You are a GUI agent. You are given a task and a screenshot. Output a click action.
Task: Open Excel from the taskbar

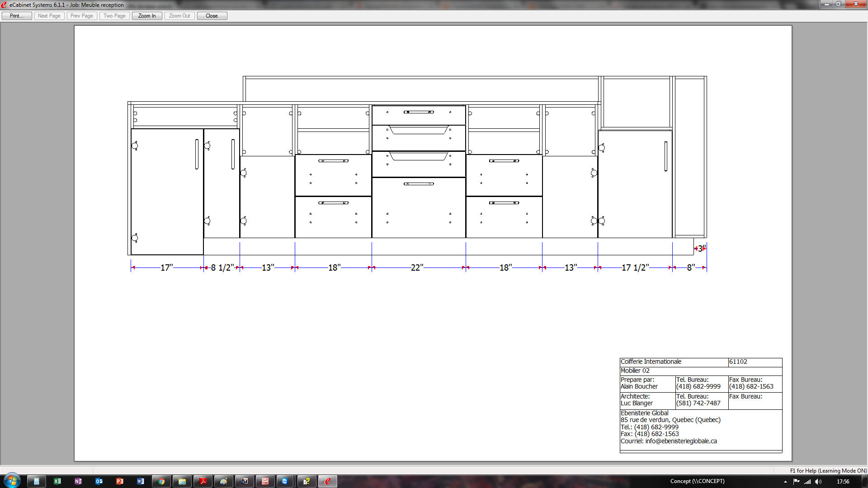57,481
